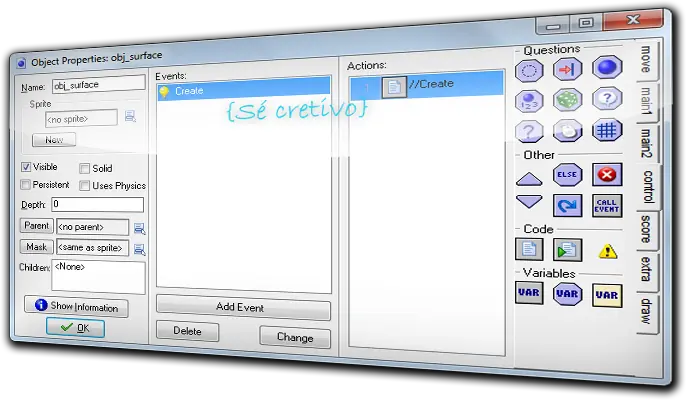Select the Create event in Events list
Viewport: 686px width, 400px height.
point(244,89)
